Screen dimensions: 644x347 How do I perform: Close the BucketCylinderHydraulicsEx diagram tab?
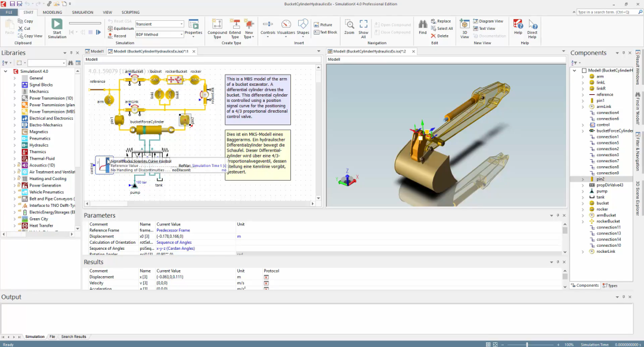pos(194,51)
